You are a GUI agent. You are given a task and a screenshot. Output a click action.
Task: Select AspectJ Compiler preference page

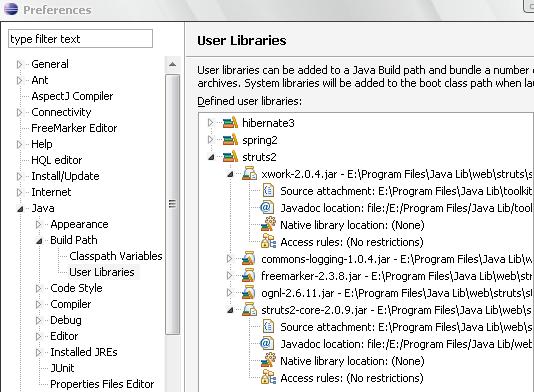pyautogui.click(x=72, y=96)
